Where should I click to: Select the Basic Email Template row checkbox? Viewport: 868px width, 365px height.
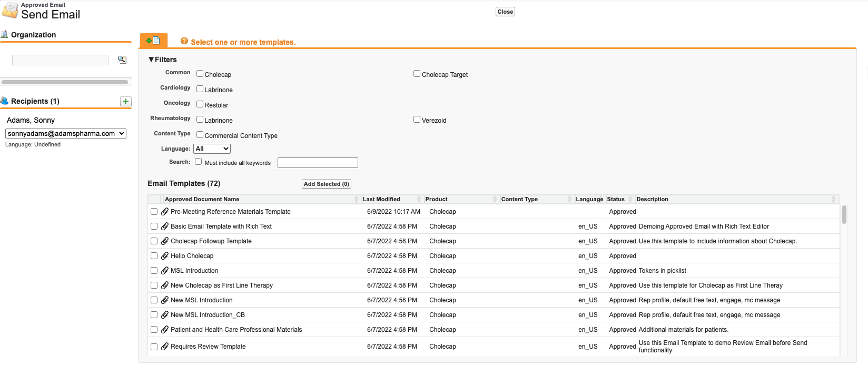154,226
